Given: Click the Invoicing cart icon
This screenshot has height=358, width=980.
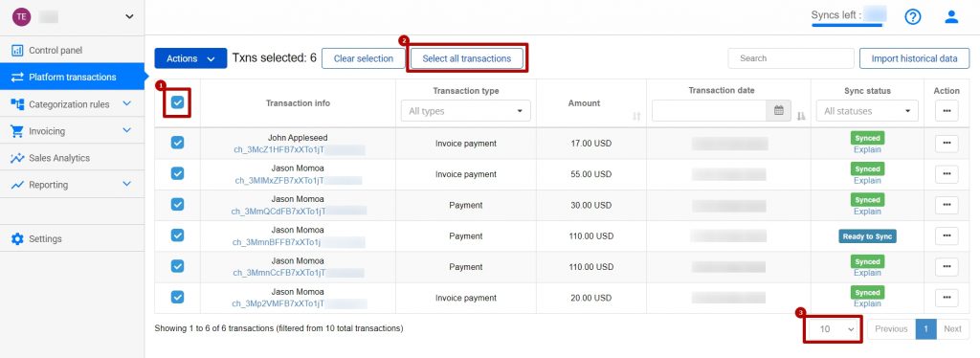Looking at the screenshot, I should [x=17, y=131].
